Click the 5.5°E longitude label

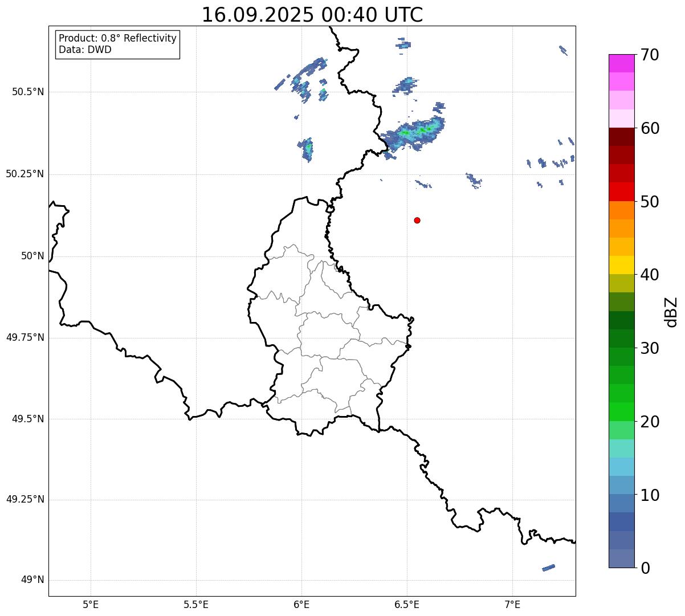point(196,604)
